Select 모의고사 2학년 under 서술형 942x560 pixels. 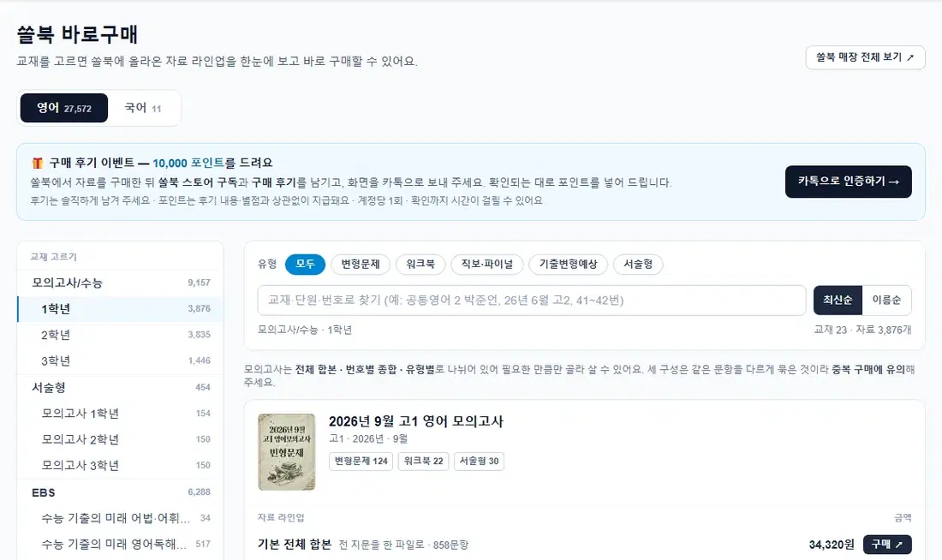120,439
